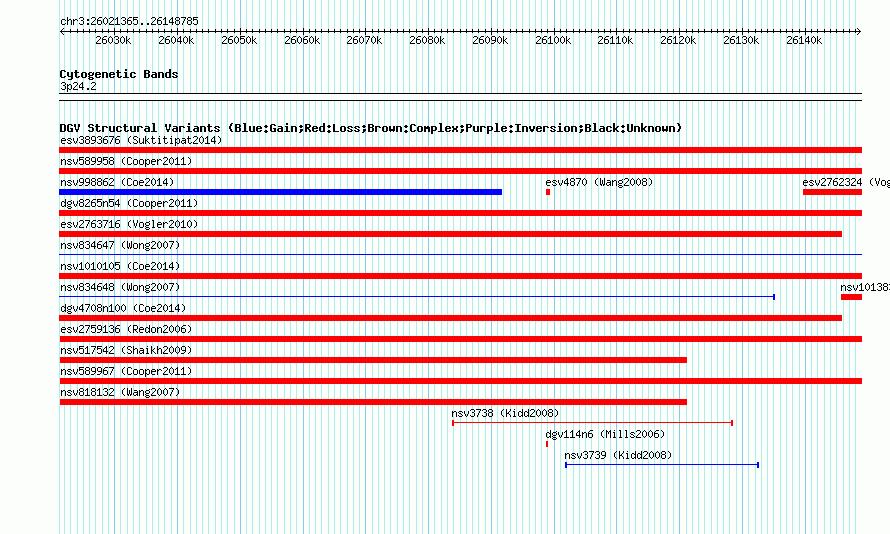The image size is (890, 534).
Task: Click red bar under dgv4708n100
Action: click(451, 318)
